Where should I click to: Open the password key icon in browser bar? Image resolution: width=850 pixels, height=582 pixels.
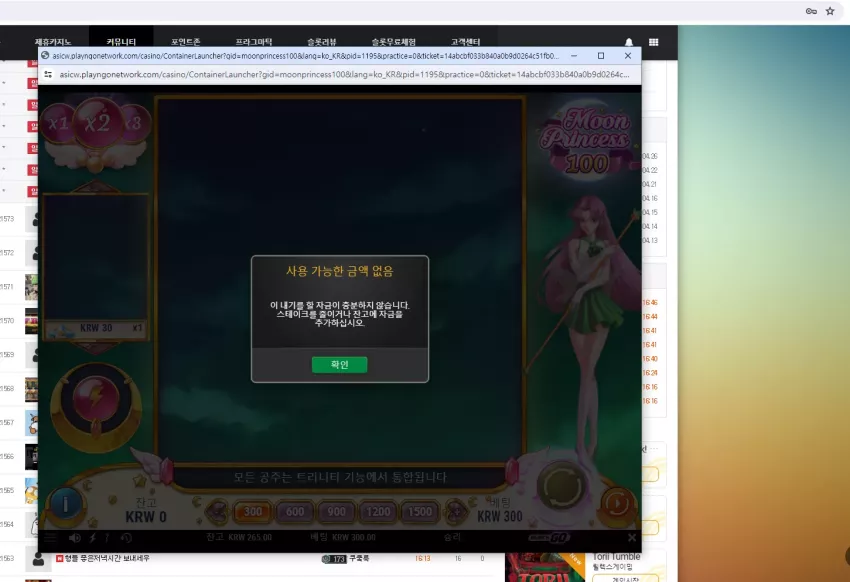pyautogui.click(x=811, y=11)
